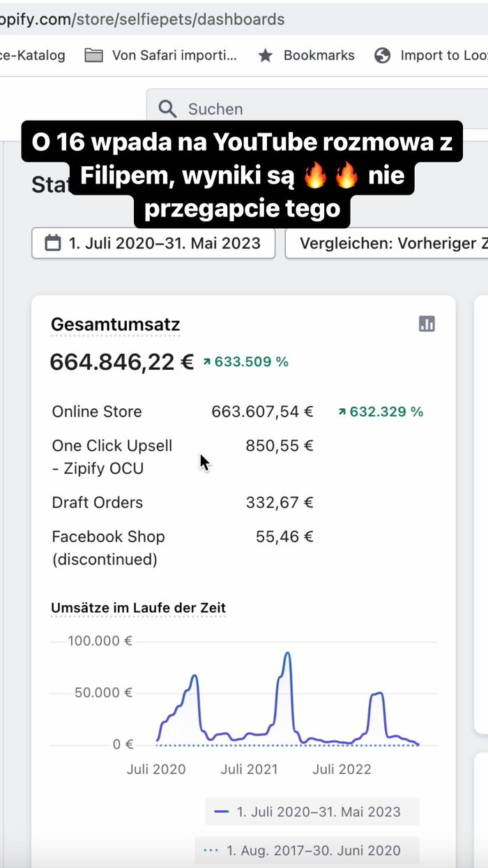Click the magnifier icon in the Suchen bar
The image size is (488, 868).
coord(167,109)
